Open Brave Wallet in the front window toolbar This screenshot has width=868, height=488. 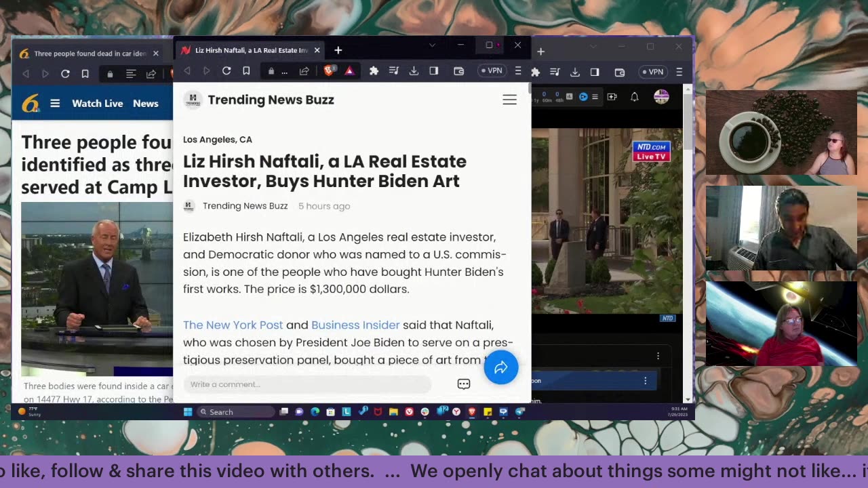pos(459,71)
